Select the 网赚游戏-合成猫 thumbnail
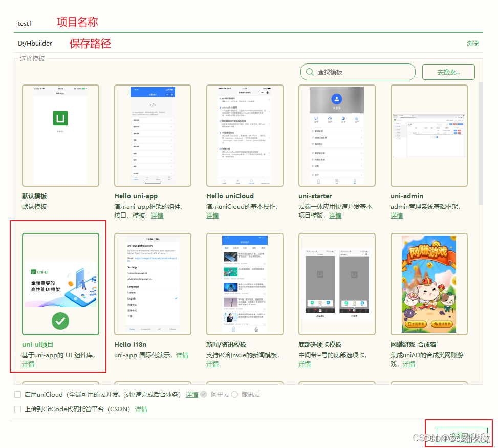 coord(429,284)
